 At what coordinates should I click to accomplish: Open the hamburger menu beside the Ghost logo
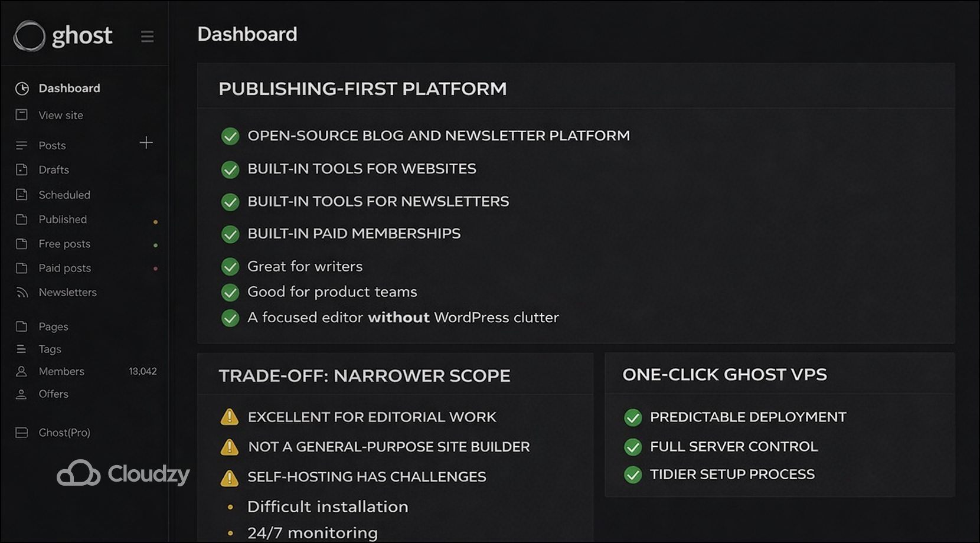147,37
